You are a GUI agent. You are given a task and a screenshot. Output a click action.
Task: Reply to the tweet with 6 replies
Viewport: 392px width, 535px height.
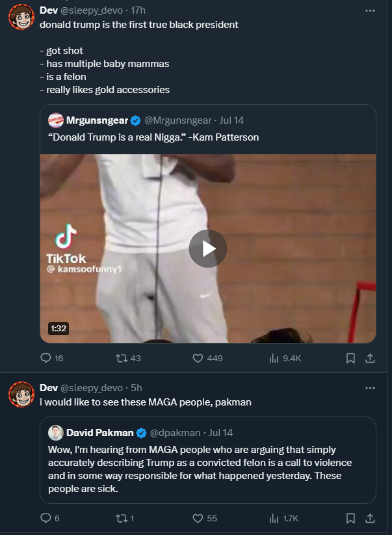point(50,518)
